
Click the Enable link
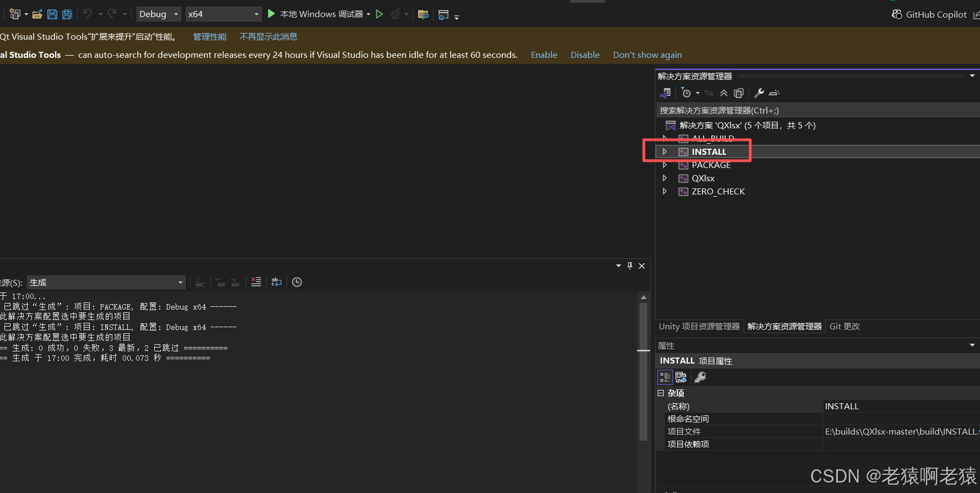coord(544,55)
